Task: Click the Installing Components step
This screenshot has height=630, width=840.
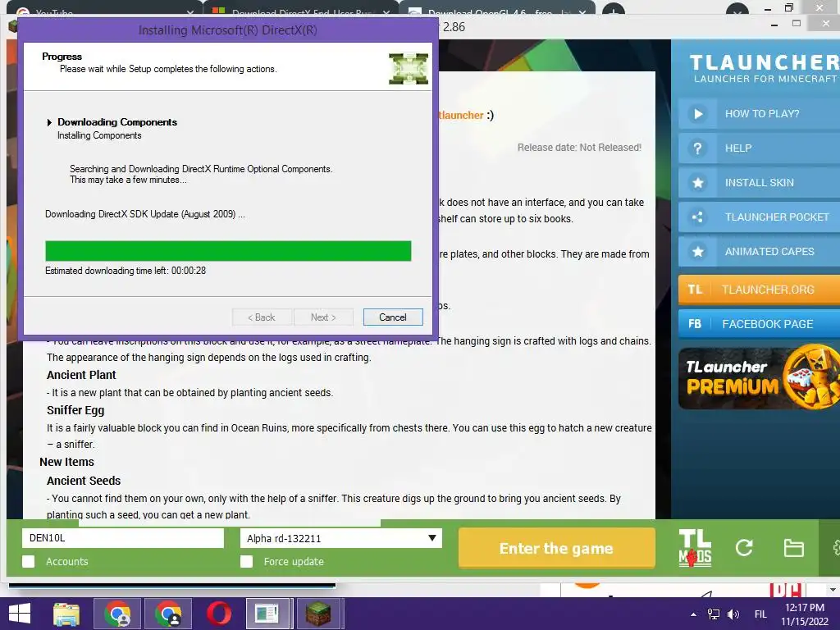Action: [x=99, y=135]
